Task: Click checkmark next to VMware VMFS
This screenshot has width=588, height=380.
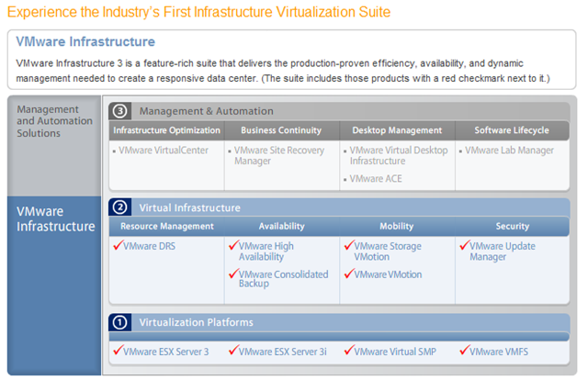Action: pos(463,350)
